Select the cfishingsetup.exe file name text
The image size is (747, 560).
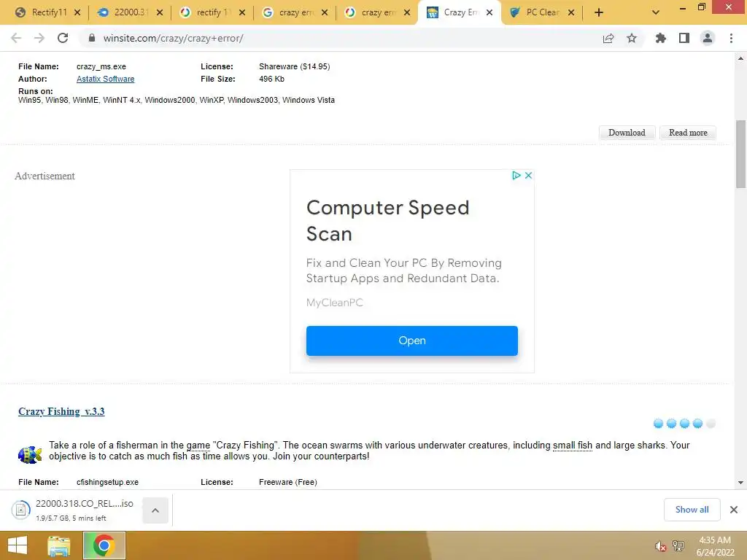tap(107, 483)
